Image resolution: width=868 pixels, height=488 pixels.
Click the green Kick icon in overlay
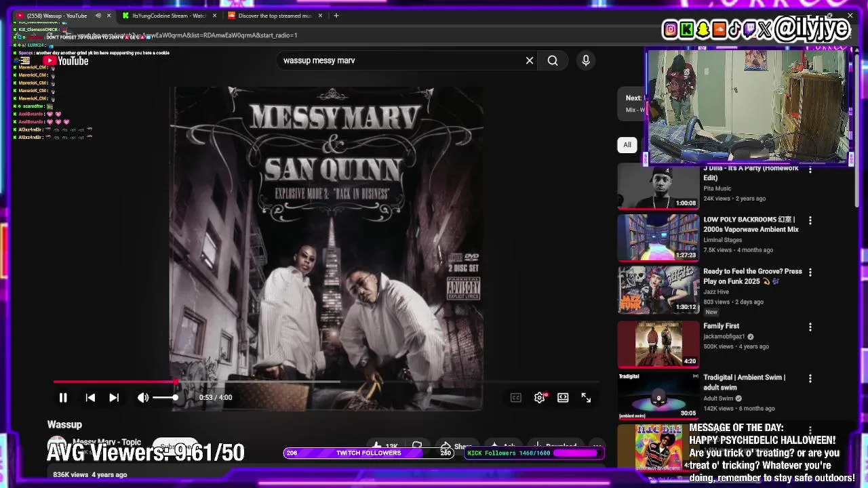click(687, 29)
